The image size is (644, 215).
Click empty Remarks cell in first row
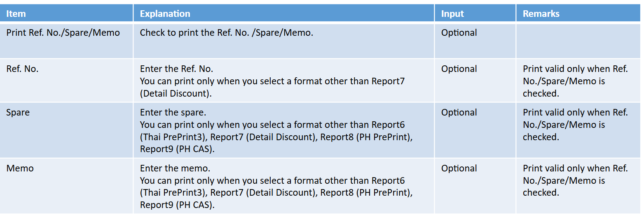(578, 41)
